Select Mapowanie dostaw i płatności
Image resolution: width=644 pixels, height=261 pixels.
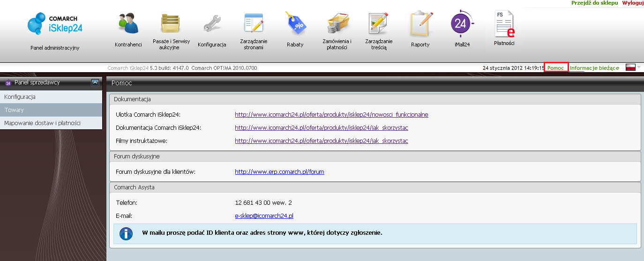coord(51,123)
